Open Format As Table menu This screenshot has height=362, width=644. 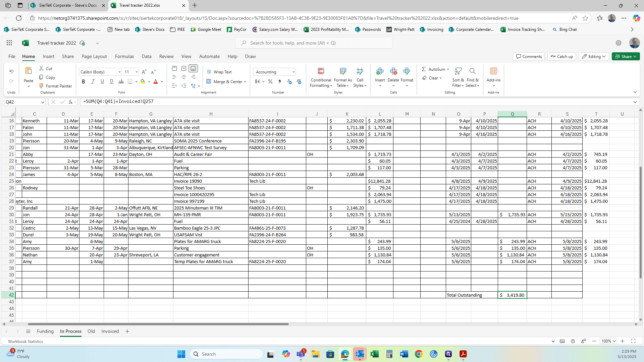point(343,77)
